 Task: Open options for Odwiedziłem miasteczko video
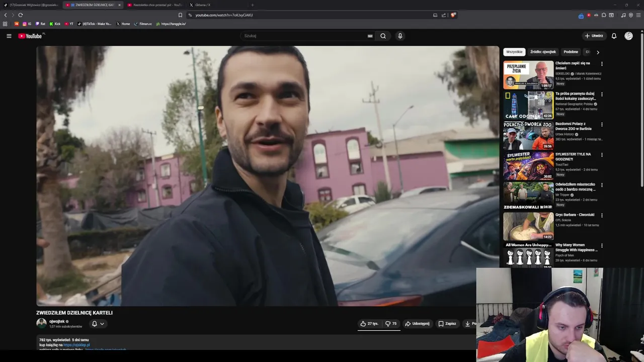coord(602,185)
